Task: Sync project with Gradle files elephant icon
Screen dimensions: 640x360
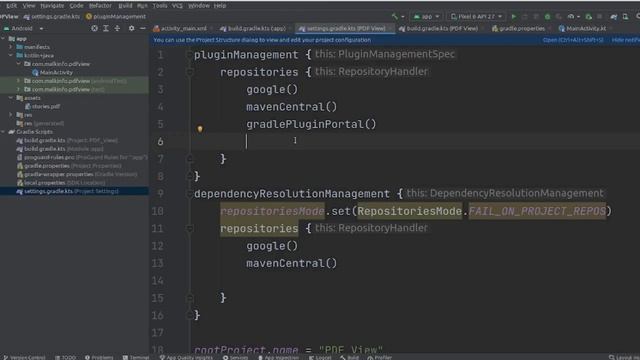Action: pyautogui.click(x=613, y=17)
